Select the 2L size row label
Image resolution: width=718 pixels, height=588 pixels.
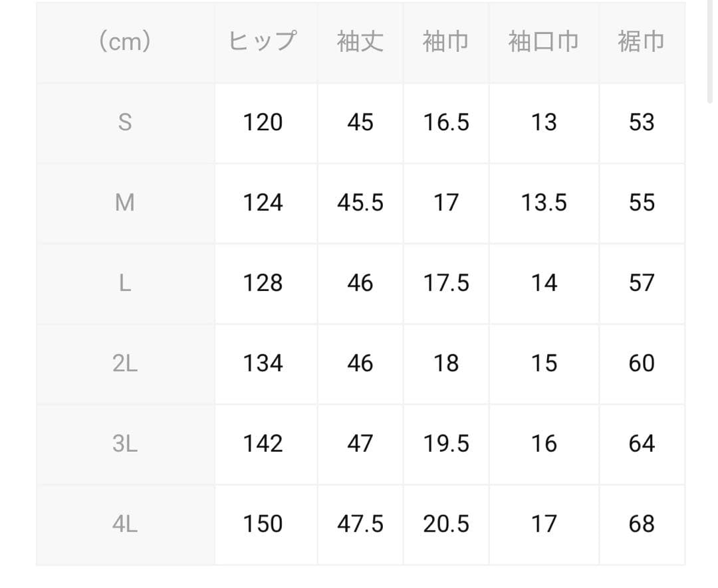coord(124,363)
